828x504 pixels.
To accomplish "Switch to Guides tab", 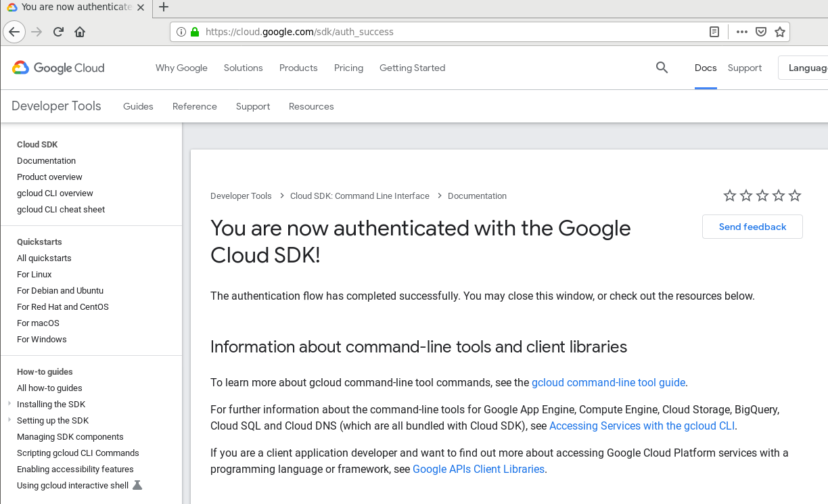I will 138,106.
